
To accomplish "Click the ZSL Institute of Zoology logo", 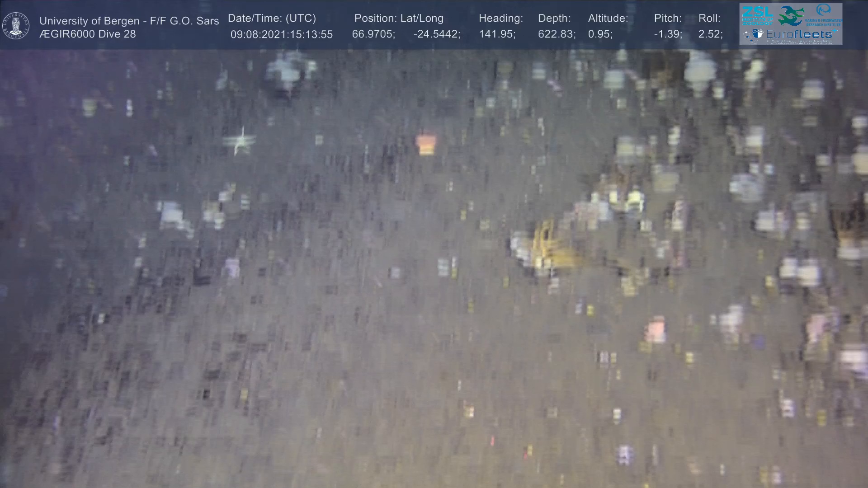I will [x=757, y=16].
